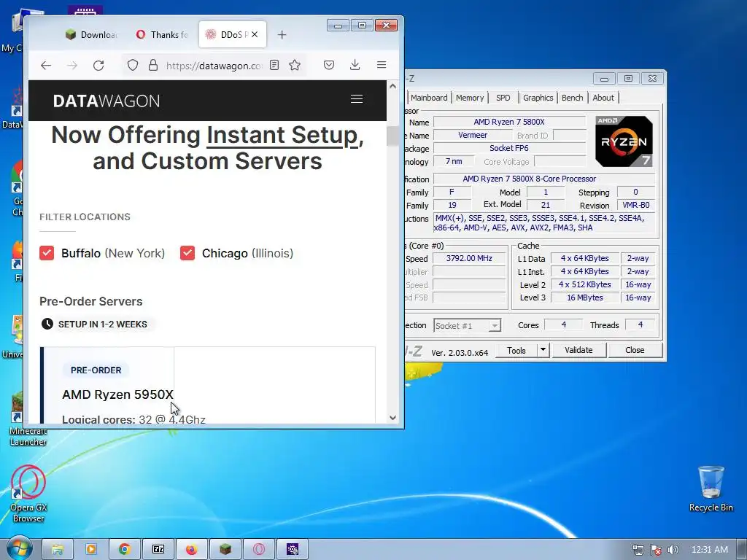Open 7-Zip from taskbar
The height and width of the screenshot is (560, 747).
point(158,549)
